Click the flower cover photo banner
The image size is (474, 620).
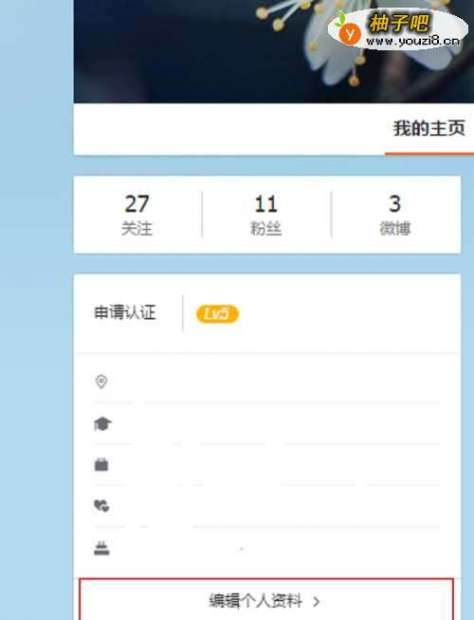[274, 51]
